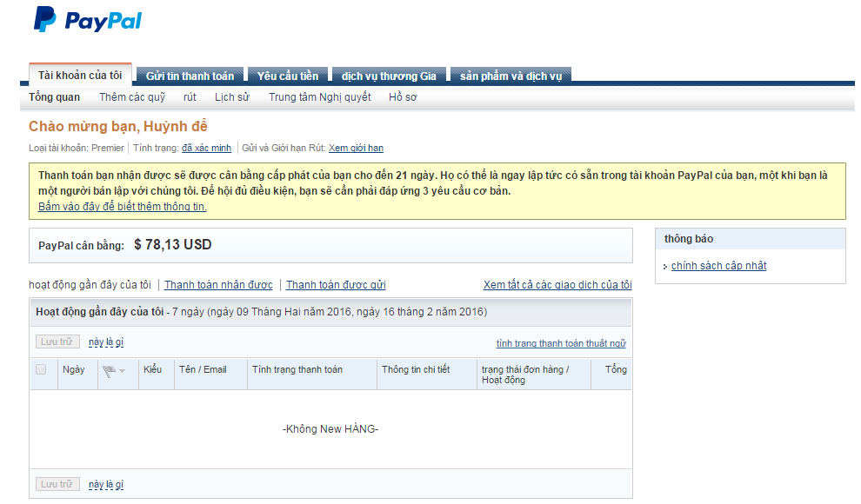The height and width of the screenshot is (504, 861).
Task: Click the $ 78,13 USD balance amount
Action: click(x=173, y=244)
